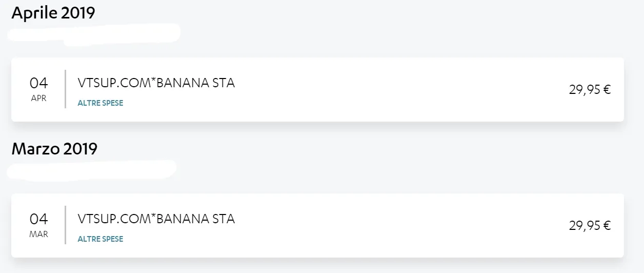
Task: Select the VTSUP.COM*BANANA STA merchant name in April
Action: (156, 83)
